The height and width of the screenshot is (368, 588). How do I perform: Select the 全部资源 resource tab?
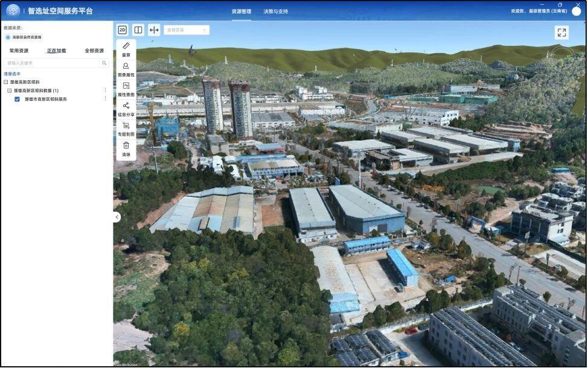click(x=94, y=51)
